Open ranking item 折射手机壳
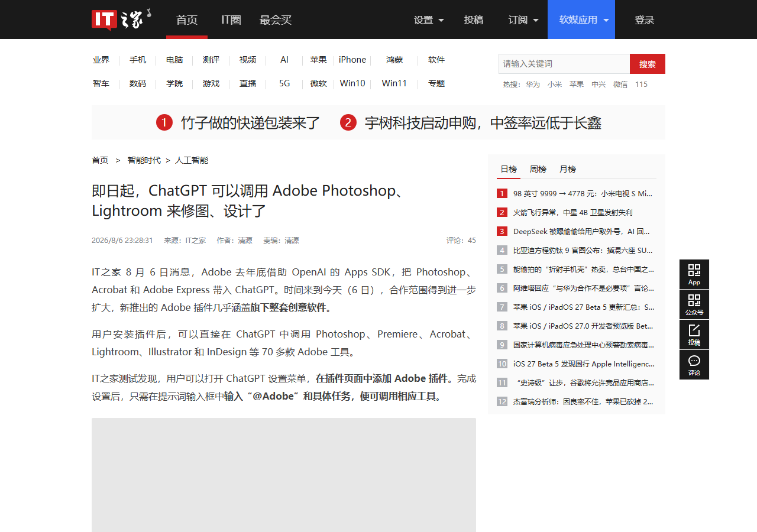 (x=584, y=269)
